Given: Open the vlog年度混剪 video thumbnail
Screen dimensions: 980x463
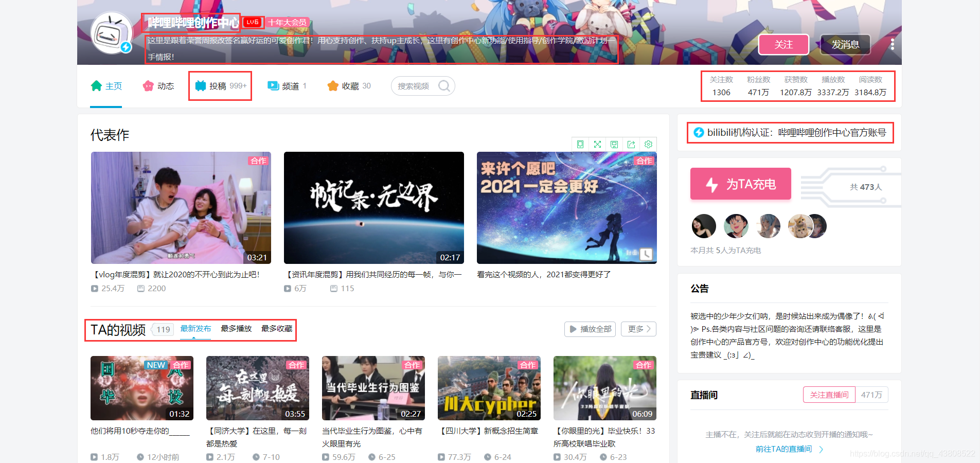Looking at the screenshot, I should tap(181, 208).
